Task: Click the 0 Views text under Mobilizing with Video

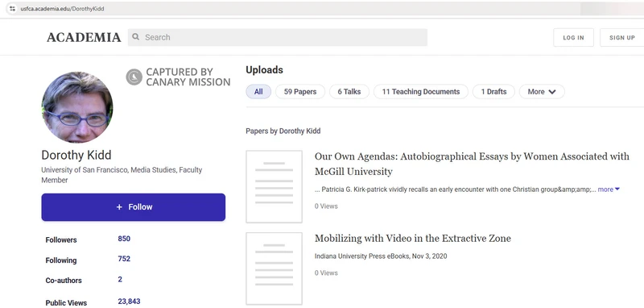Action: tap(326, 273)
